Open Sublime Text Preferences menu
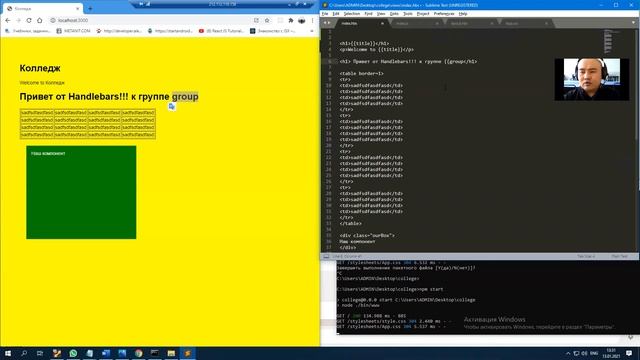Image resolution: width=640 pixels, height=360 pixels. pyautogui.click(x=444, y=13)
